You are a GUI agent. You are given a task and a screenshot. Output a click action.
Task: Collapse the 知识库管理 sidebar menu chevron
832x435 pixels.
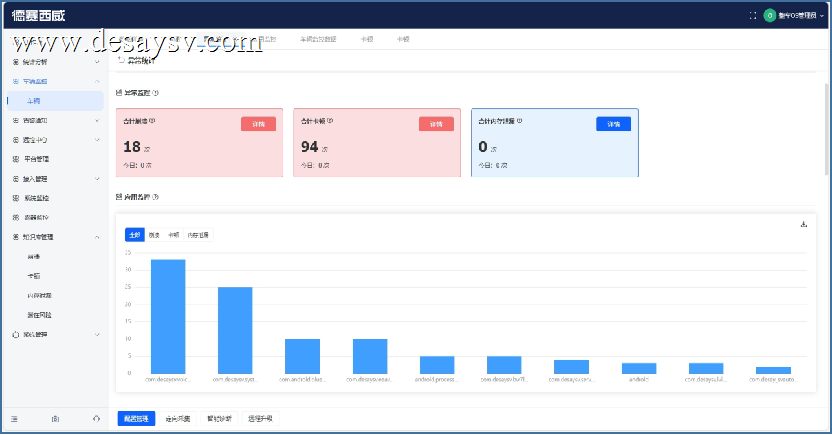point(97,237)
